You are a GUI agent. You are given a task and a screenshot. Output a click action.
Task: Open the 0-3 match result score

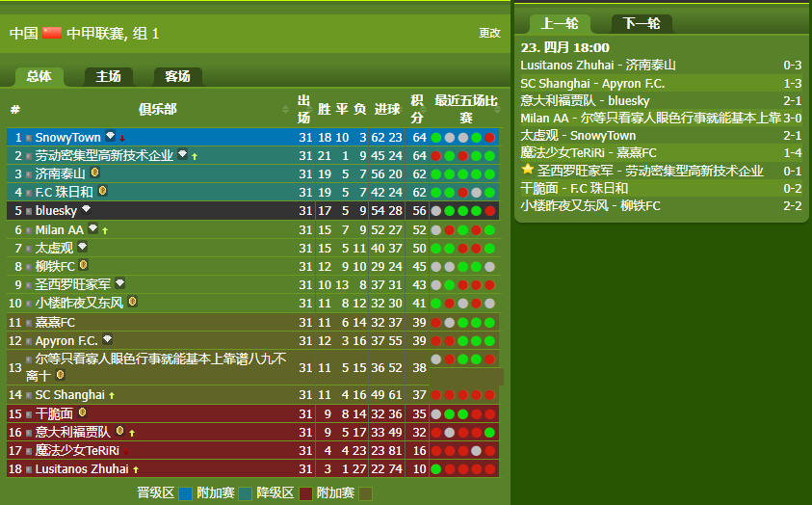point(792,66)
